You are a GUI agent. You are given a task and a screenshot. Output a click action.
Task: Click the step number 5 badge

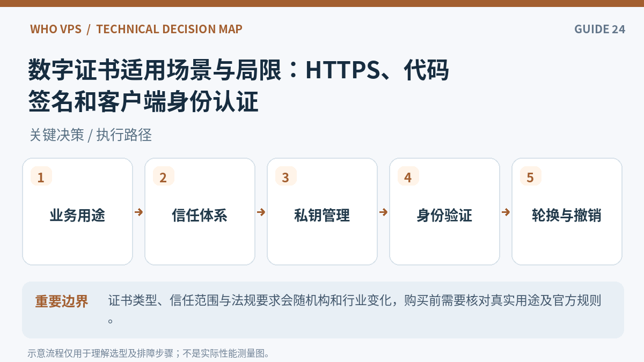[x=531, y=176]
